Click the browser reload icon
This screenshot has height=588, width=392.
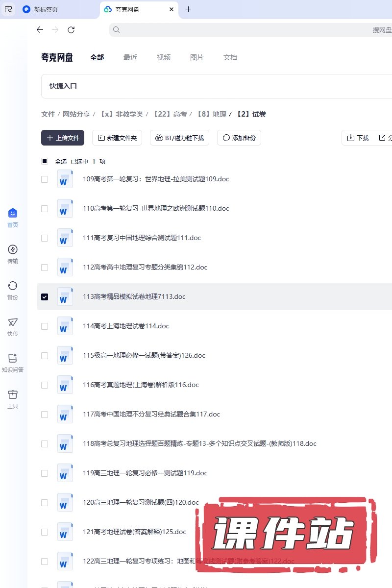pyautogui.click(x=71, y=30)
